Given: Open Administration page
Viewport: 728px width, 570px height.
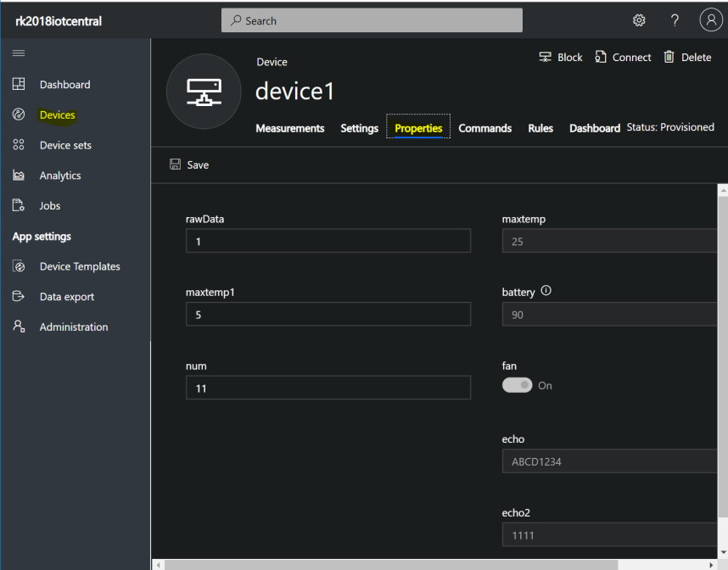Looking at the screenshot, I should tap(74, 327).
